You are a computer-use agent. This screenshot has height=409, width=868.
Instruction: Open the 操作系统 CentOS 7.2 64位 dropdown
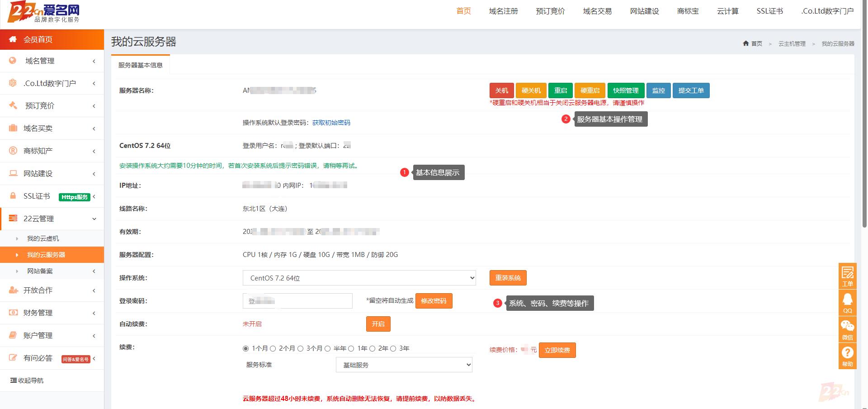click(359, 278)
